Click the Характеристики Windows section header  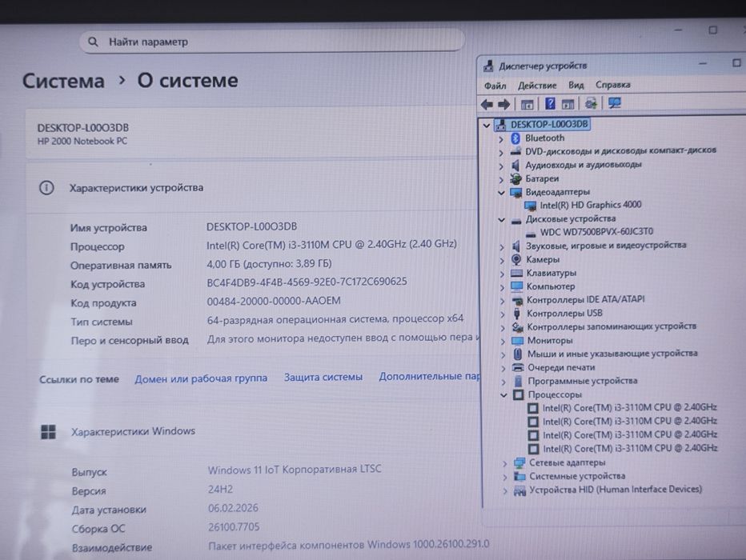tap(133, 431)
